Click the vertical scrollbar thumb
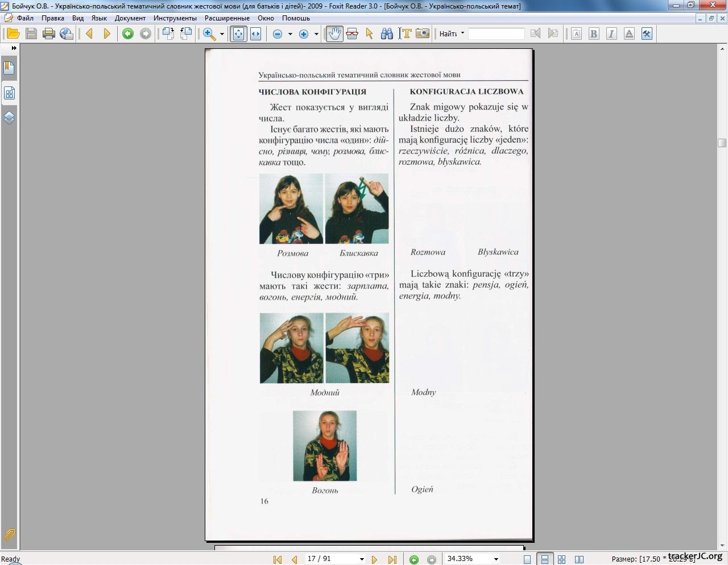 tap(722, 143)
